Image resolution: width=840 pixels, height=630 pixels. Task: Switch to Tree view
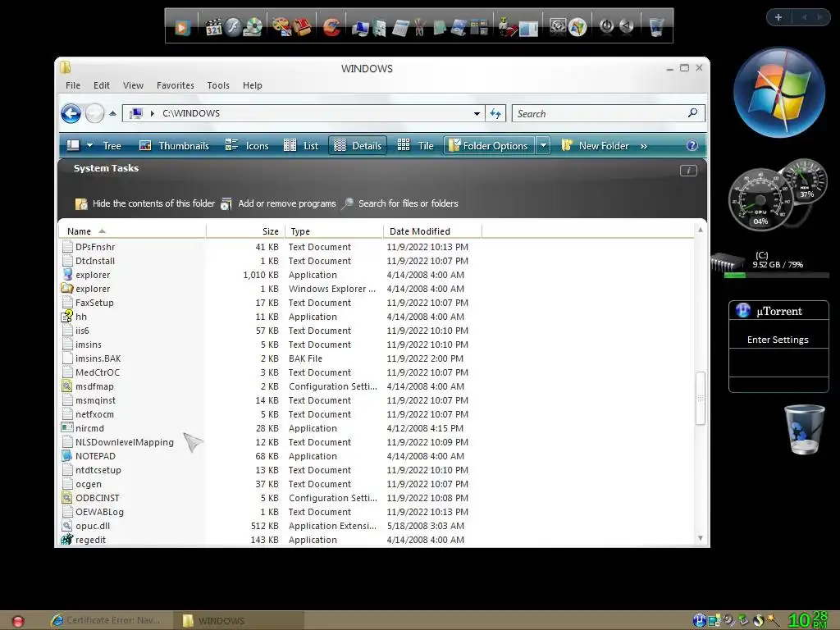[x=112, y=146]
